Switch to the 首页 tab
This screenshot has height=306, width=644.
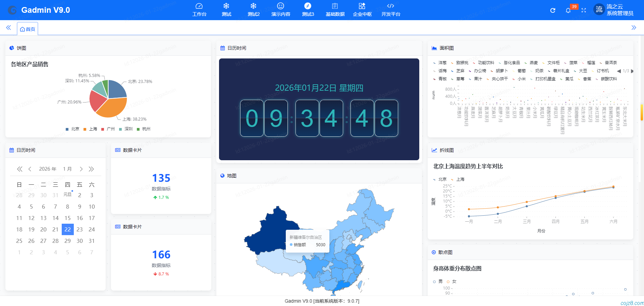(x=28, y=29)
